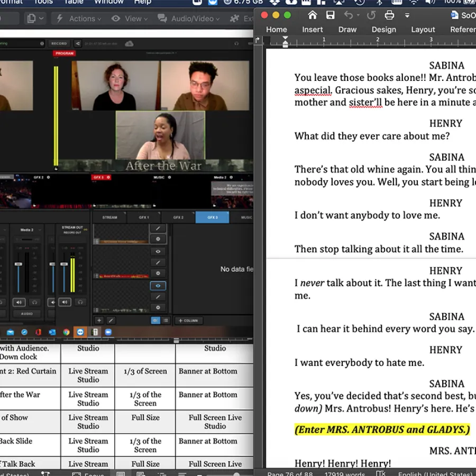The height and width of the screenshot is (476, 476).
Task: Click the + COLUMN button
Action: (187, 321)
